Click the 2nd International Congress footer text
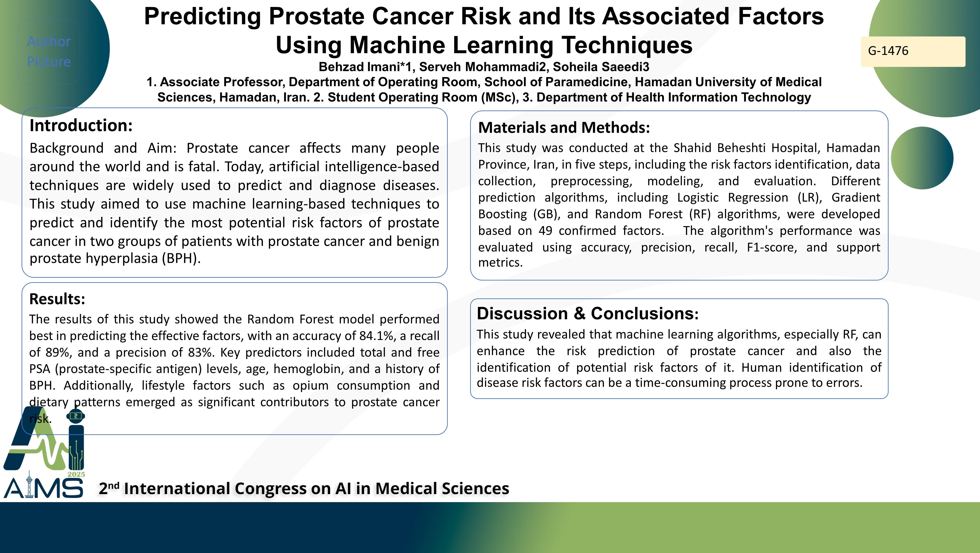The height and width of the screenshot is (553, 980). [x=304, y=488]
